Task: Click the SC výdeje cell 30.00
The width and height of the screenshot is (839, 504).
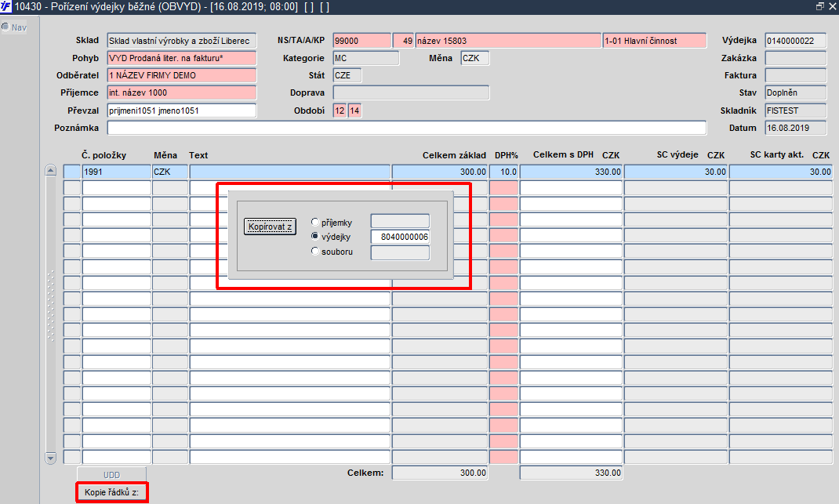Action: pyautogui.click(x=676, y=172)
